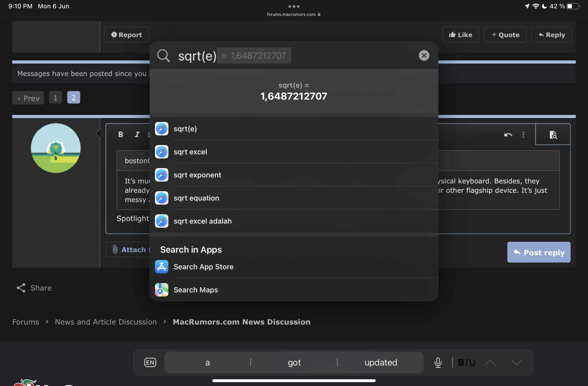Tap the Wi-Fi status icon
Image resolution: width=588 pixels, height=386 pixels.
pyautogui.click(x=536, y=6)
